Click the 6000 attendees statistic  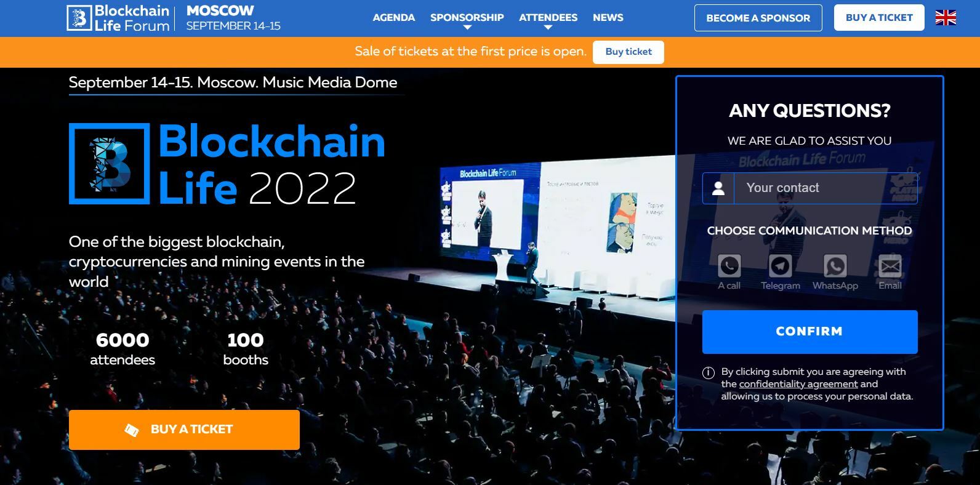[122, 348]
